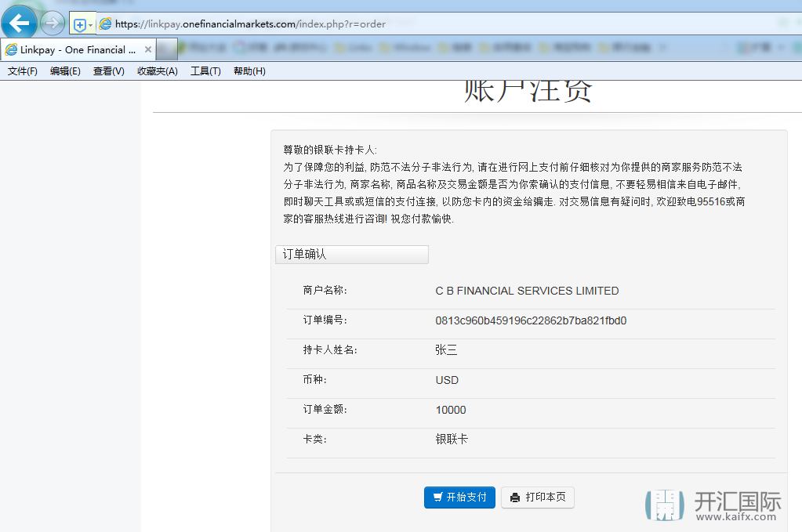
Task: Open the 帮助(H) help menu
Action: [249, 71]
